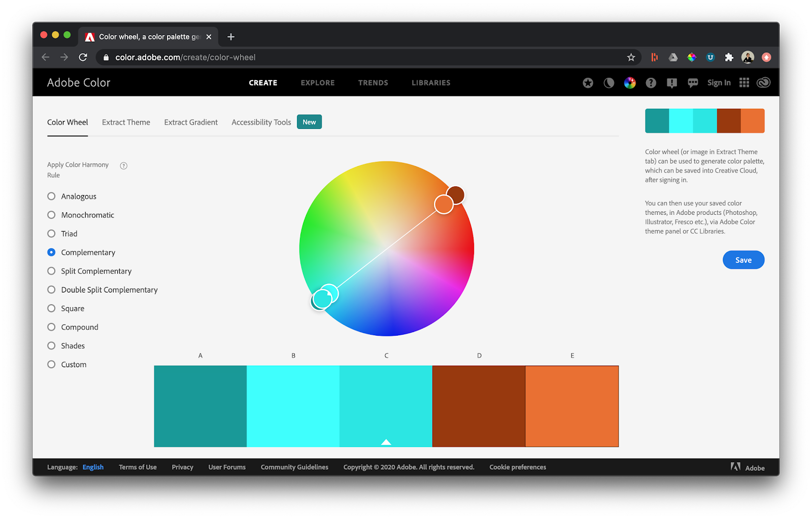Click the dark brown handle on the color wheel
The width and height of the screenshot is (812, 519).
click(x=457, y=193)
